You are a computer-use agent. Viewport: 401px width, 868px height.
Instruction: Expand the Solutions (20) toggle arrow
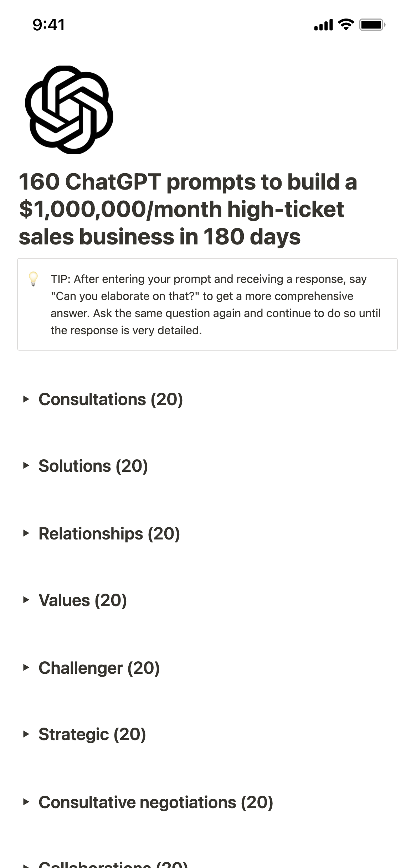(26, 466)
